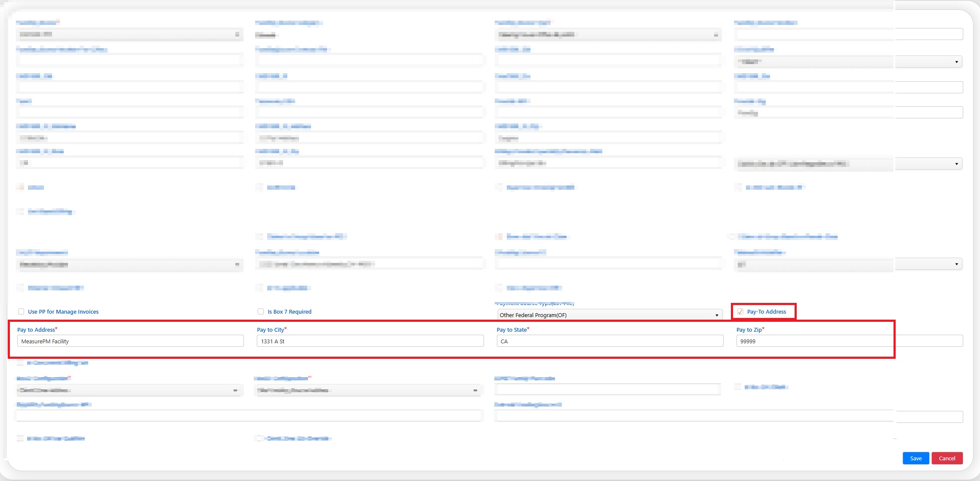The height and width of the screenshot is (481, 980).
Task: Click the Pay to City label
Action: tap(271, 330)
